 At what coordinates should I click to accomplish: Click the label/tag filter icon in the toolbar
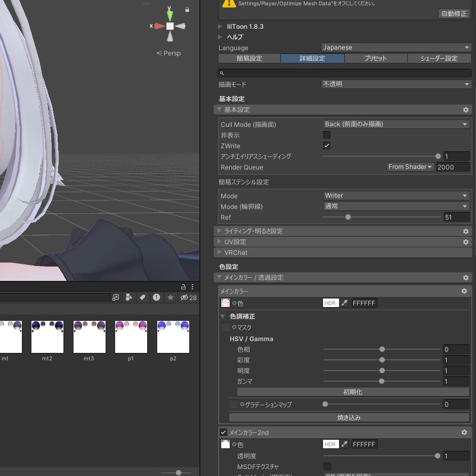coord(142,297)
